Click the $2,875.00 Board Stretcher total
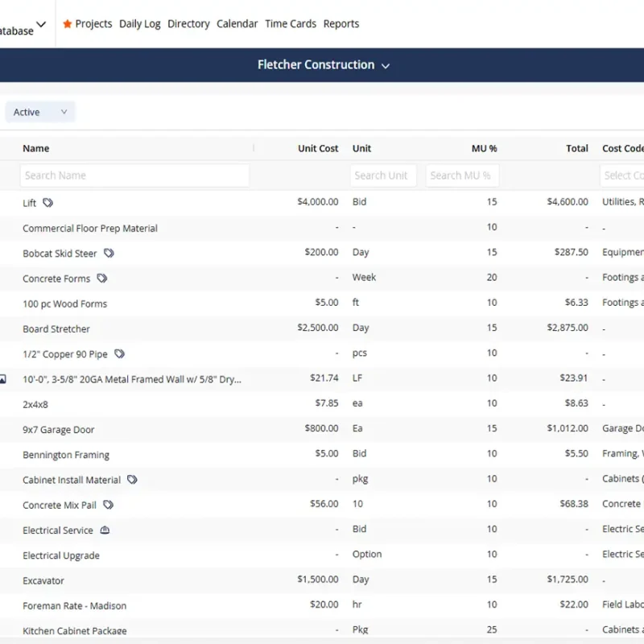 coord(568,328)
